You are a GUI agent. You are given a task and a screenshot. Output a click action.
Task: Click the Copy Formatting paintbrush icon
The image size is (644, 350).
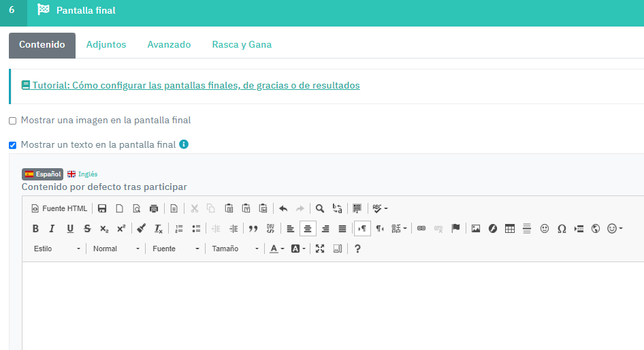142,228
